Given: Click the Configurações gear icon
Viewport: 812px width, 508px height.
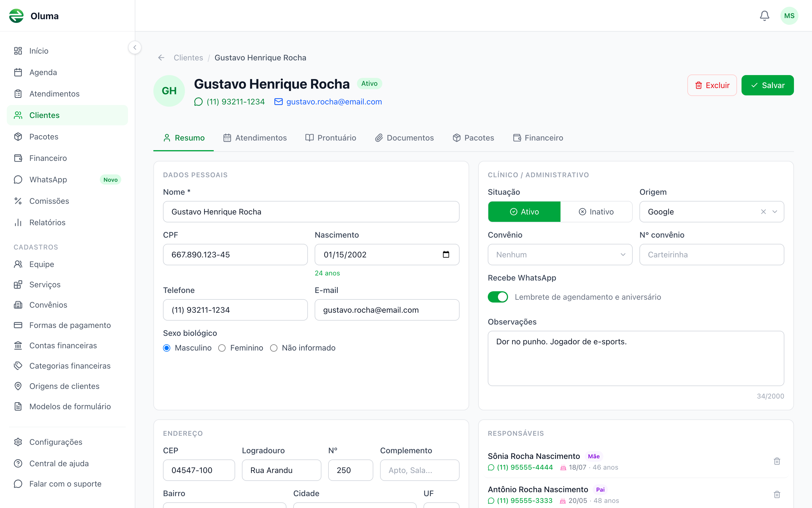Looking at the screenshot, I should tap(18, 442).
